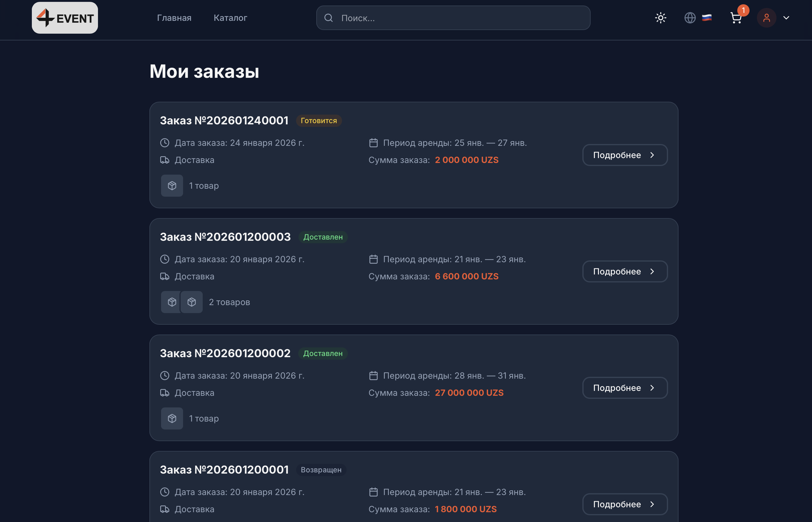Click Подробнее for order №202601200003
This screenshot has height=522, width=812.
coord(624,271)
